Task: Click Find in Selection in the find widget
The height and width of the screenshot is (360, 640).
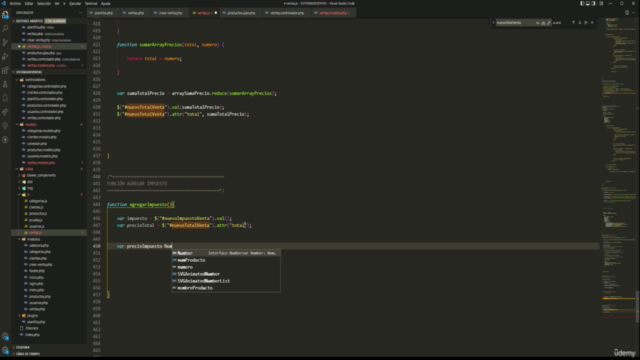Action: pos(586,23)
